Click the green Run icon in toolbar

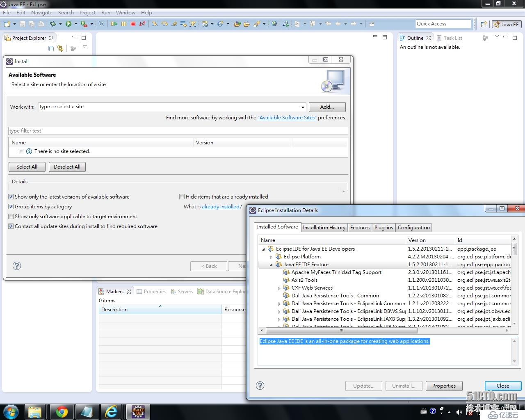68,24
